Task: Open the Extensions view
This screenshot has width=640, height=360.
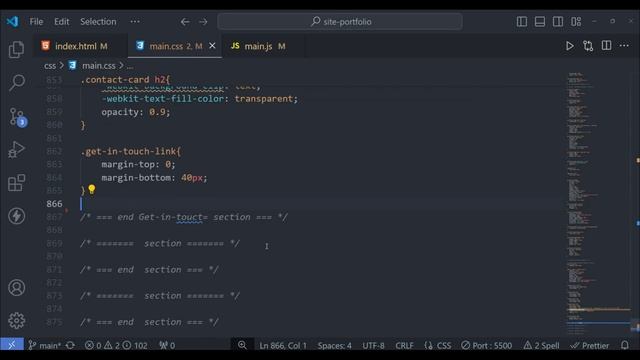Action: [x=16, y=182]
